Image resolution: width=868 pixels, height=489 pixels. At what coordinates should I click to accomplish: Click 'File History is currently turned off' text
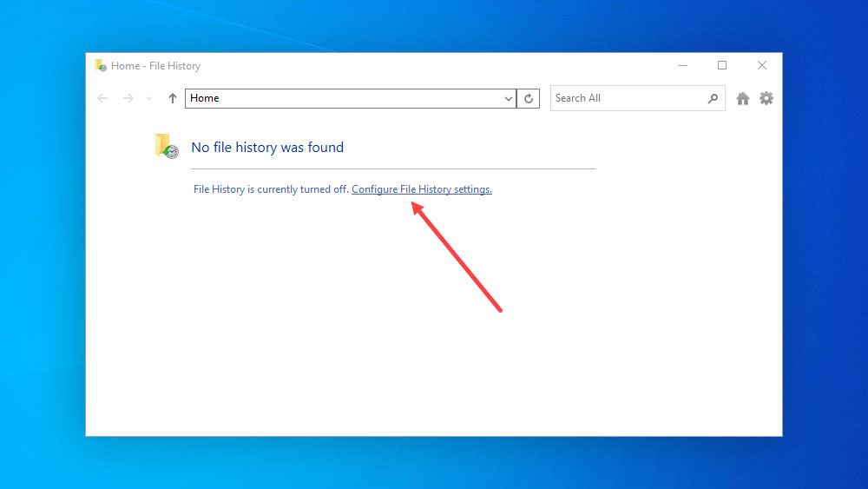(x=271, y=189)
